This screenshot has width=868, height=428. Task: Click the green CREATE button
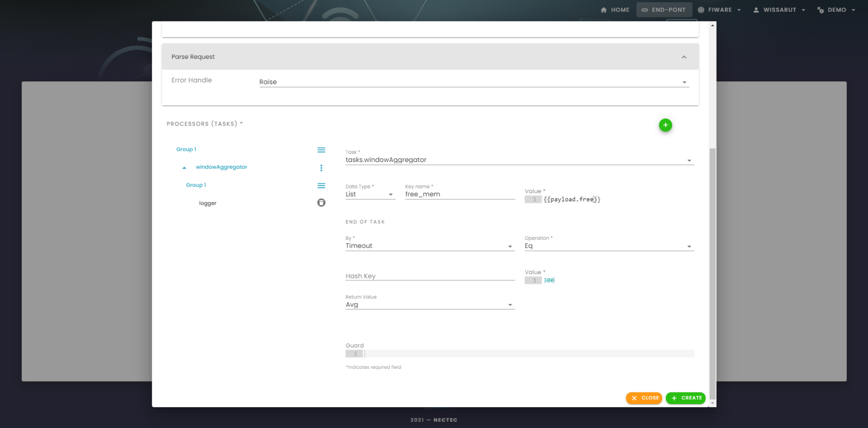(x=686, y=398)
